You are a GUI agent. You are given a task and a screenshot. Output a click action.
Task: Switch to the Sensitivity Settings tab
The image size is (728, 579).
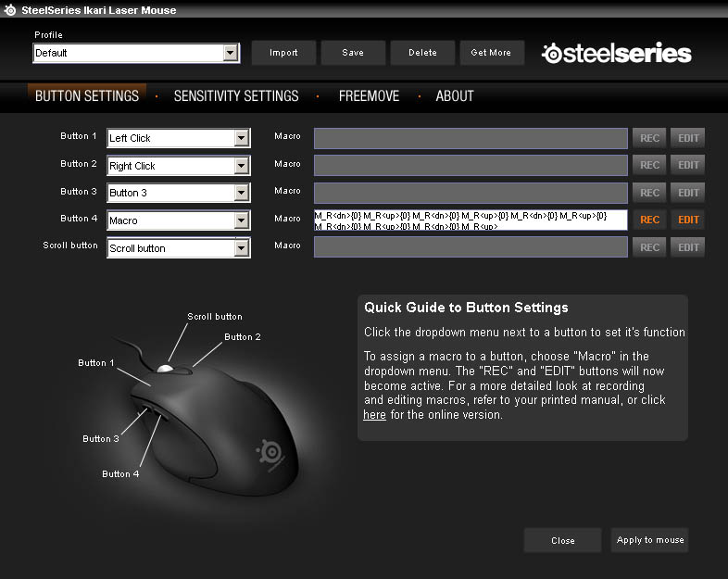pyautogui.click(x=236, y=96)
